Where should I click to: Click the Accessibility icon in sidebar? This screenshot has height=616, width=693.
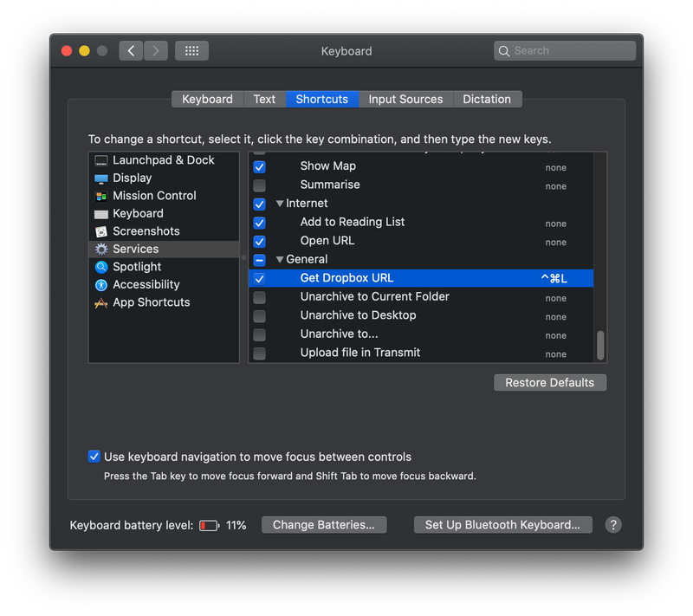101,284
